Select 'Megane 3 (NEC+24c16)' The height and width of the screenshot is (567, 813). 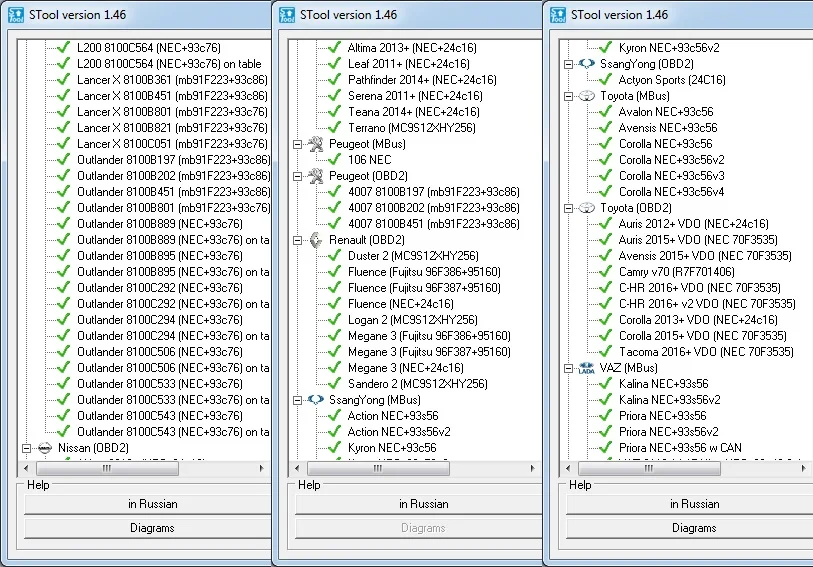(x=405, y=368)
